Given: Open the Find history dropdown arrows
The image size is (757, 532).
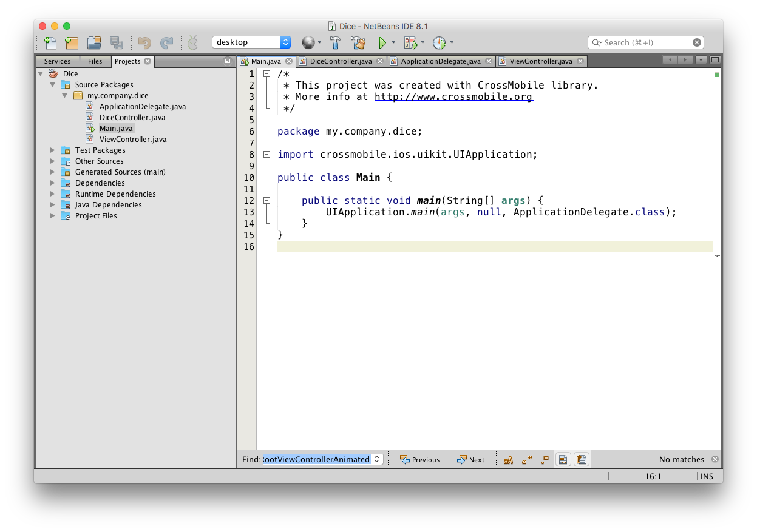Looking at the screenshot, I should tap(377, 459).
